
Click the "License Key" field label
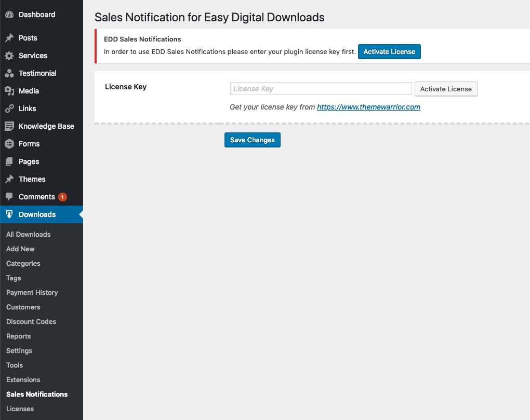click(x=126, y=87)
